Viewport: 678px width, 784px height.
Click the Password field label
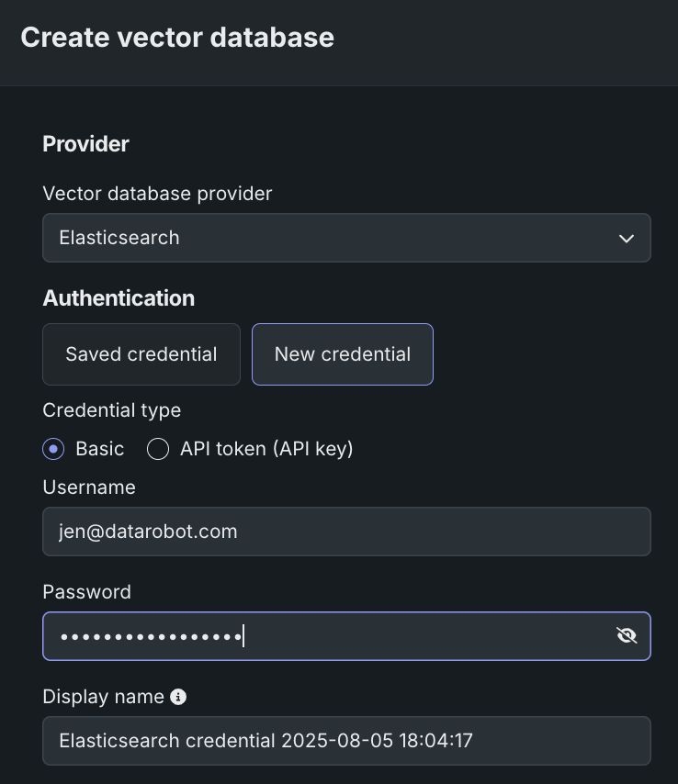(87, 592)
